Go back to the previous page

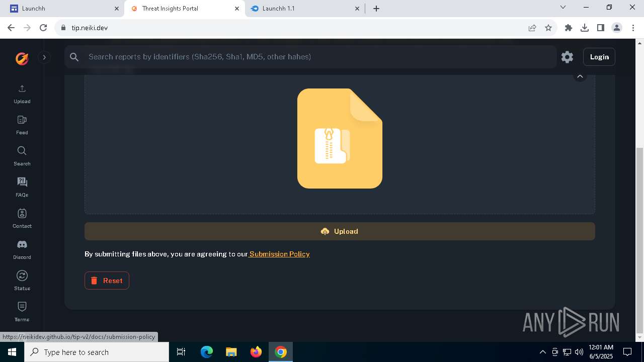11,28
